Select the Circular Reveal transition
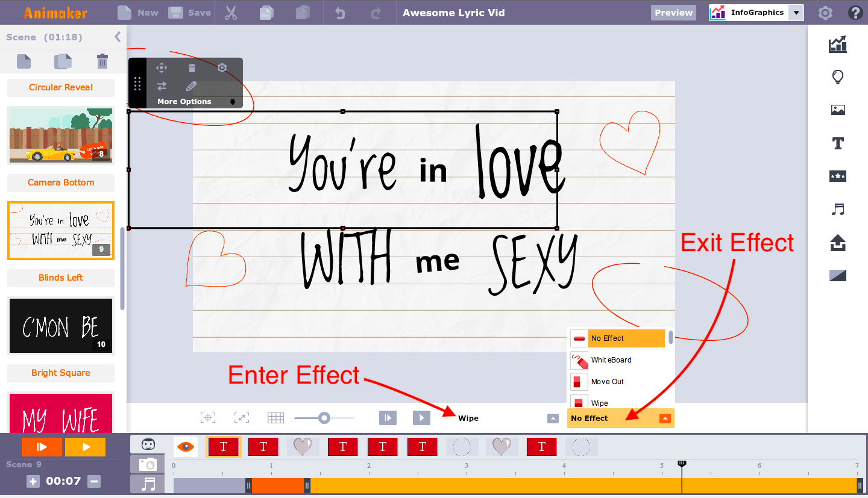Image resolution: width=868 pixels, height=498 pixels. pos(61,87)
